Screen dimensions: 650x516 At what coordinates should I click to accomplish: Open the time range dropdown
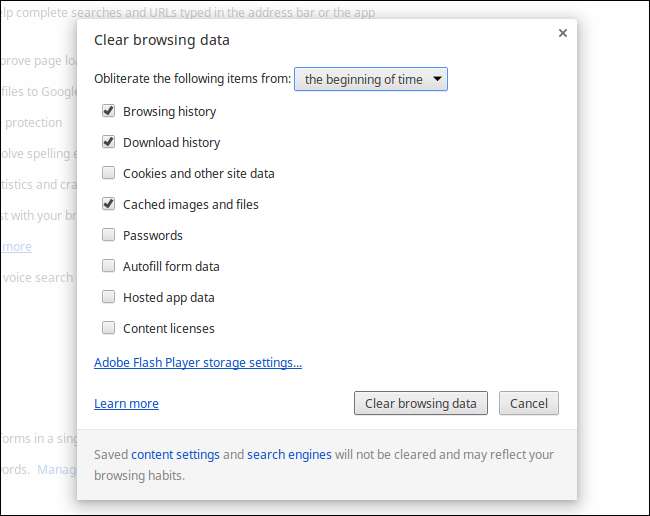point(371,79)
